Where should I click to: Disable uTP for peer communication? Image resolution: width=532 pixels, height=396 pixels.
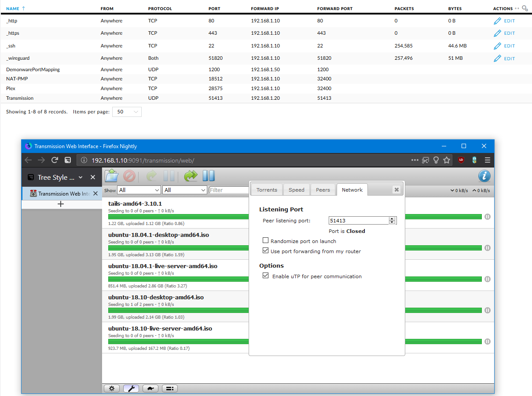click(265, 276)
